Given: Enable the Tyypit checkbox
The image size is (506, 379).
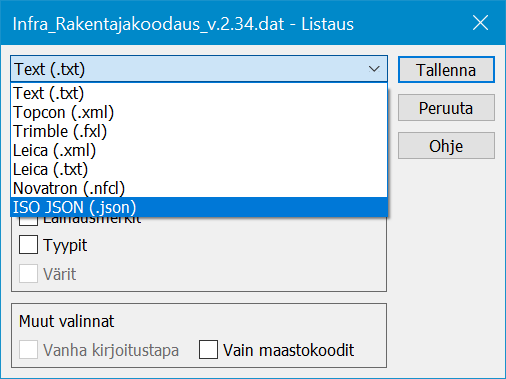Looking at the screenshot, I should [28, 245].
